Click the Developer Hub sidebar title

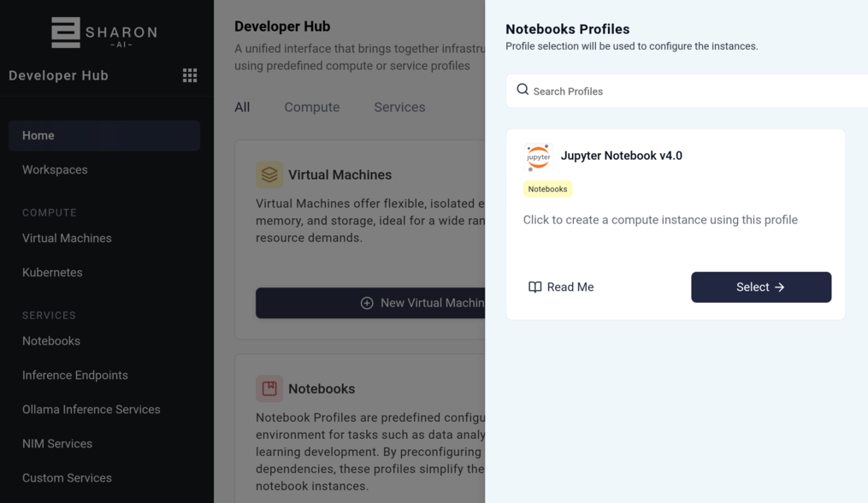[x=58, y=75]
